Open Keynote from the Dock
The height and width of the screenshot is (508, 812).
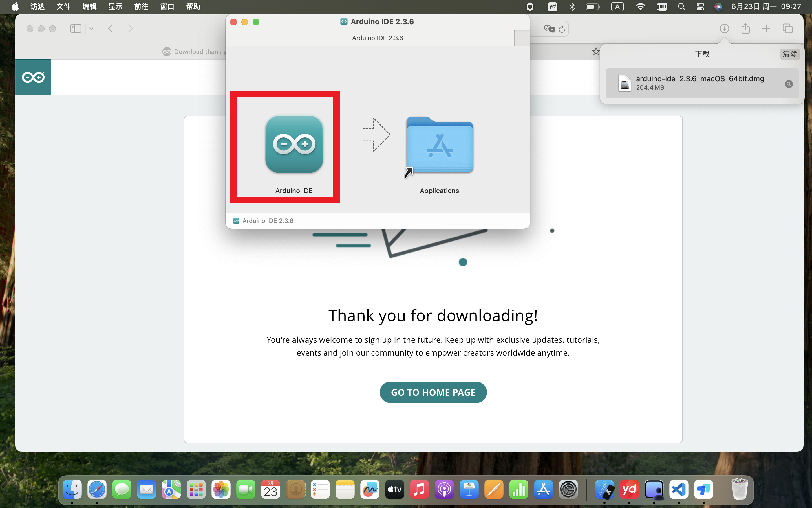[469, 490]
